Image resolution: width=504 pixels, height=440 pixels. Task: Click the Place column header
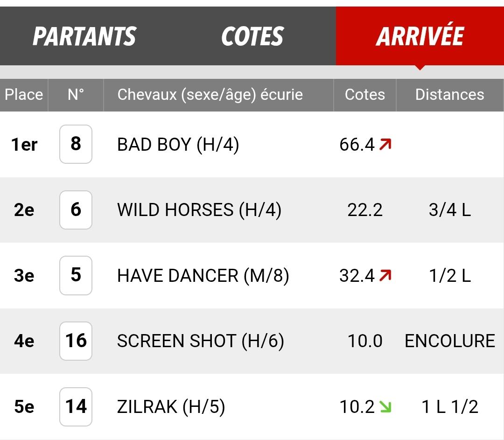[24, 95]
